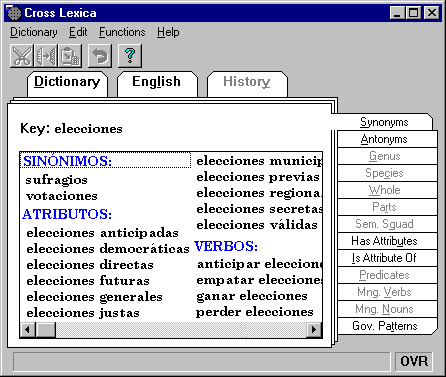This screenshot has width=446, height=377.
Task: Click the horizontal scrollbar thumb
Action: [46, 330]
